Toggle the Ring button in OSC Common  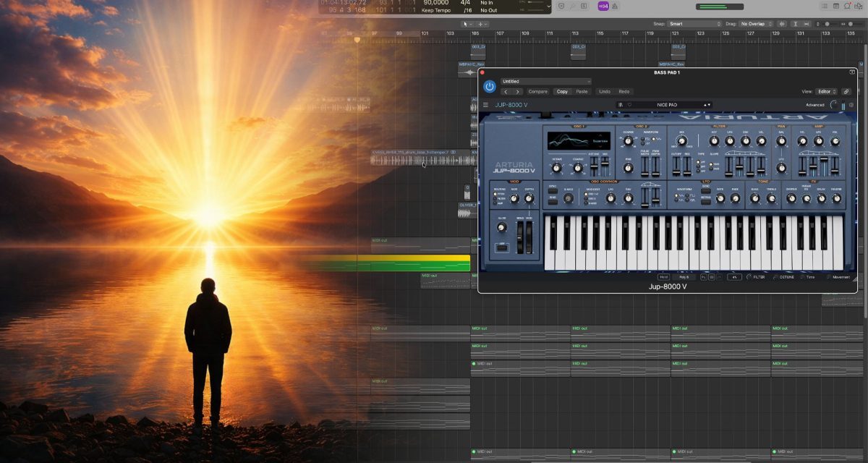tap(553, 201)
